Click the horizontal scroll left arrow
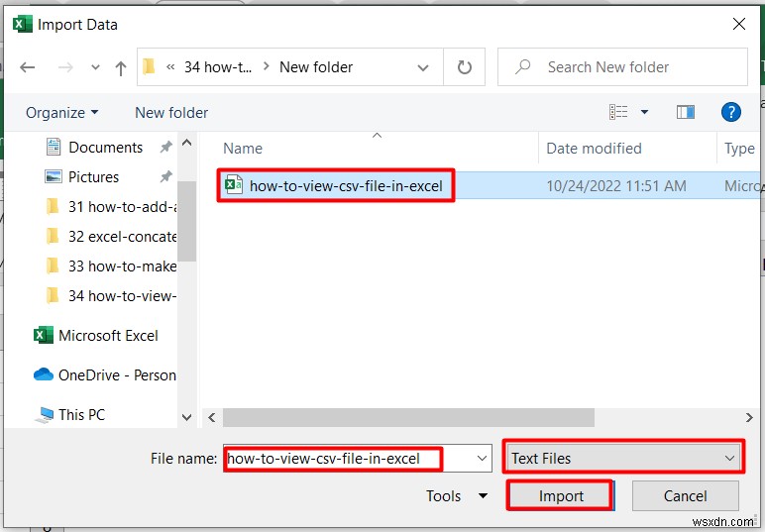This screenshot has width=765, height=532. pos(212,417)
